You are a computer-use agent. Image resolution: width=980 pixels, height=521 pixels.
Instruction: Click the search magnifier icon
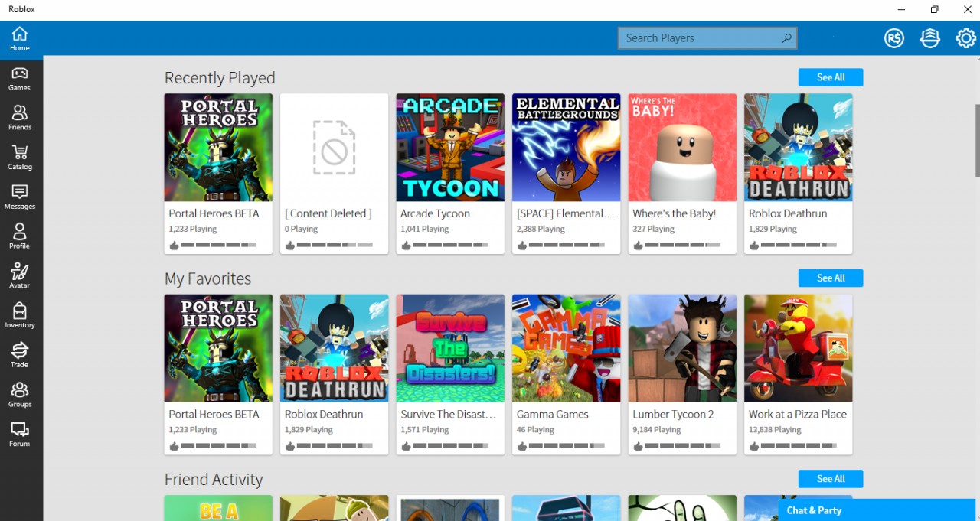tap(786, 37)
